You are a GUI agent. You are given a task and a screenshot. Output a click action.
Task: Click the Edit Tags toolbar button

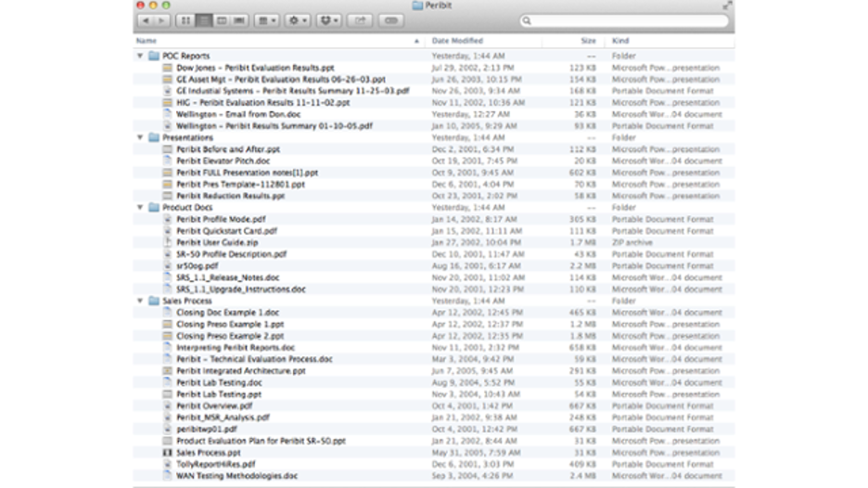(391, 20)
